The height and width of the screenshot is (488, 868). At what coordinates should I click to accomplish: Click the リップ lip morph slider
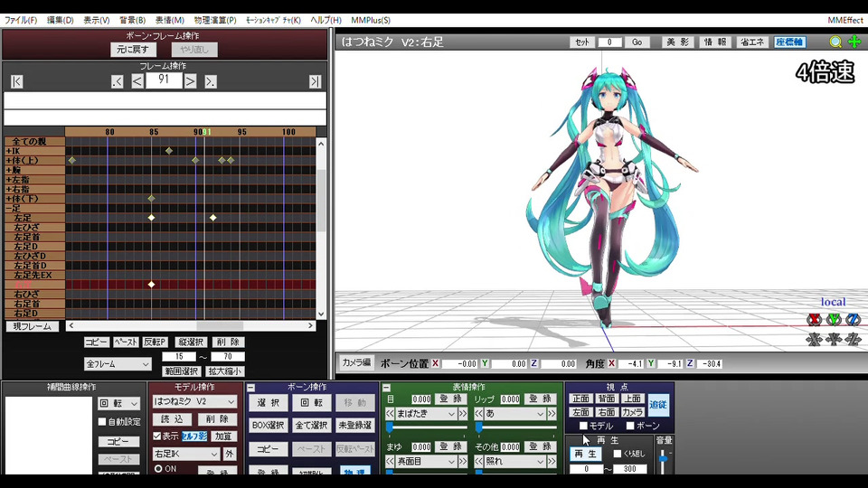(515, 427)
